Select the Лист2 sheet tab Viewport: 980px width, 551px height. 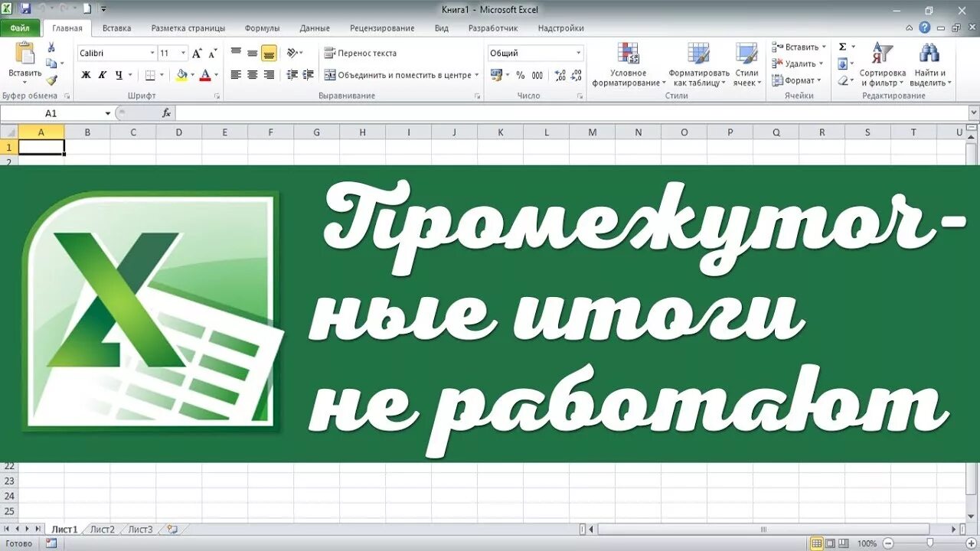(x=102, y=529)
